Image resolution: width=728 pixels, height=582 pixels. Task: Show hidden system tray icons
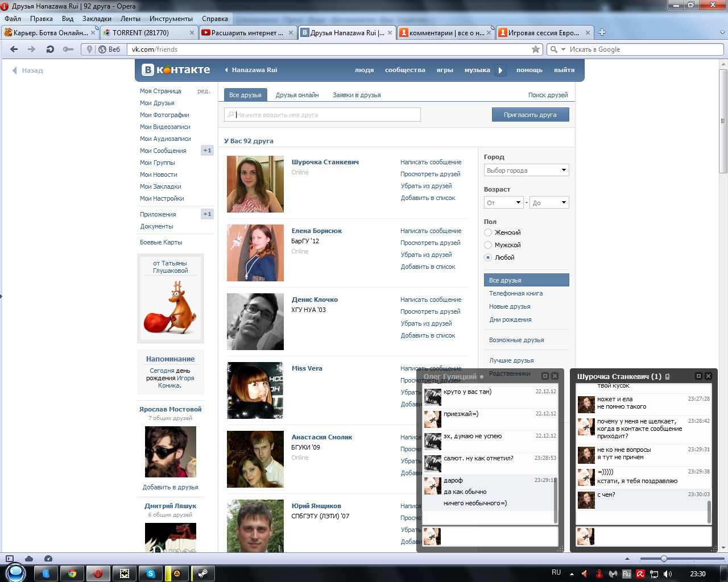572,574
